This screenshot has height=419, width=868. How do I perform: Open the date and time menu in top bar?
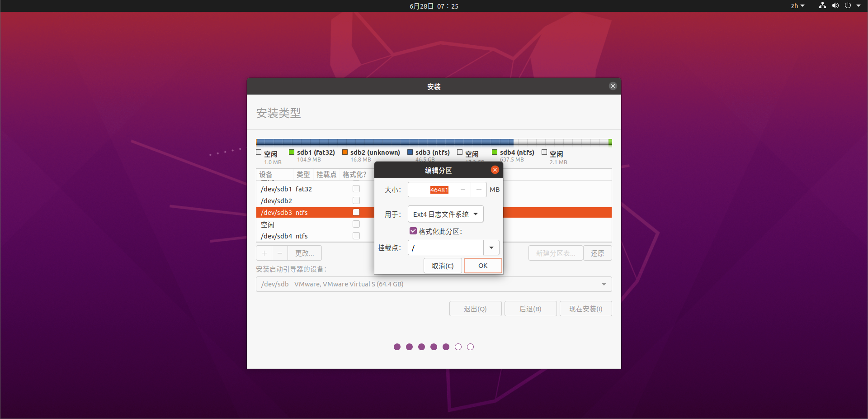click(x=434, y=6)
